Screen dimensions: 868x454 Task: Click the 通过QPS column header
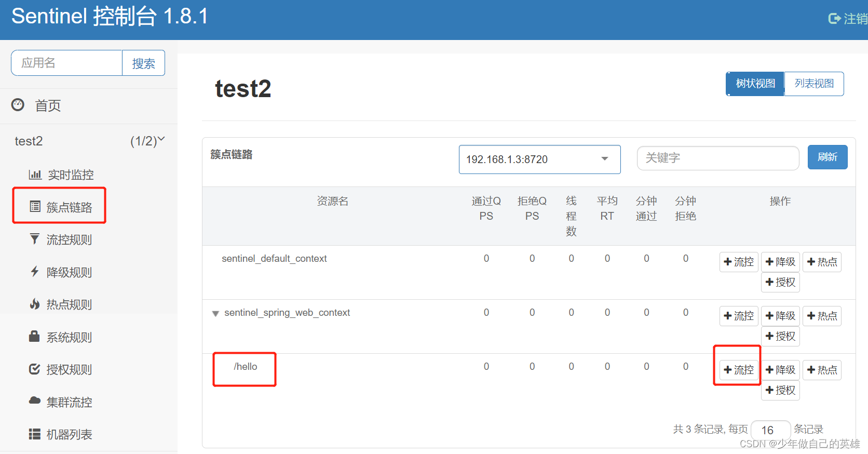486,208
